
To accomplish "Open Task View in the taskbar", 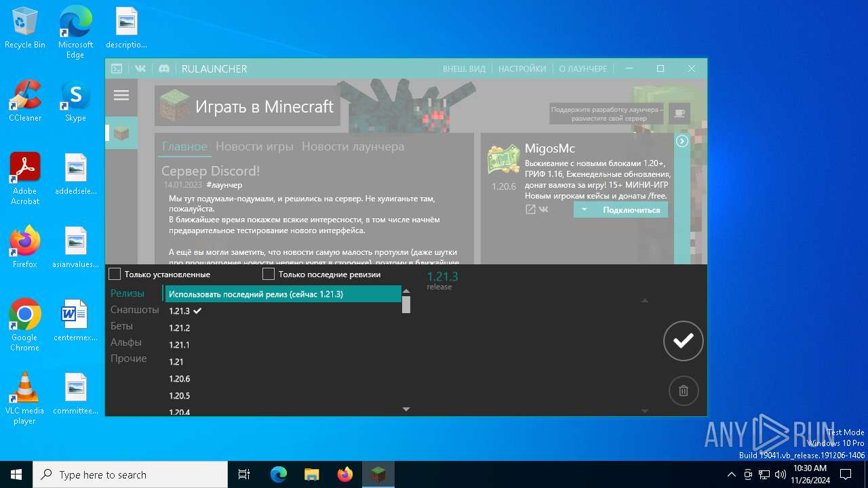I will (244, 474).
